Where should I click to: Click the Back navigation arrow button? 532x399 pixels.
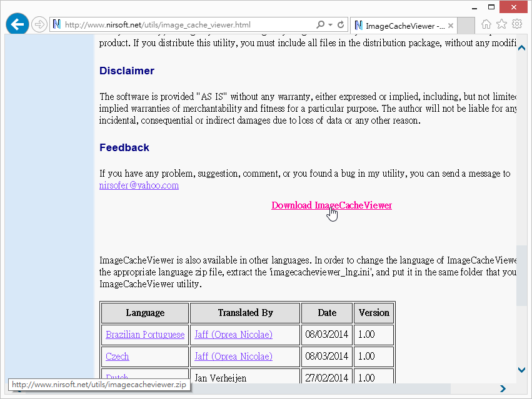click(18, 24)
